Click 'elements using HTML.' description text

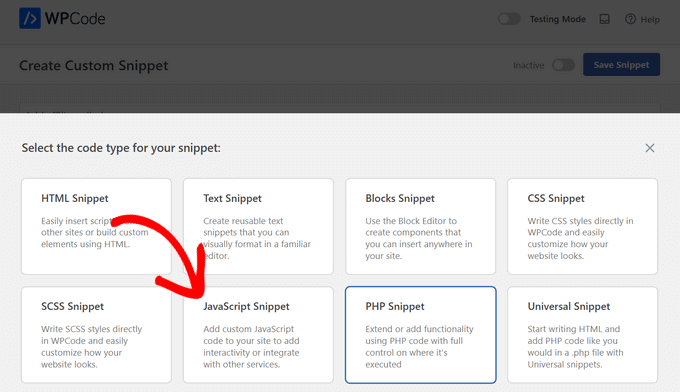click(x=85, y=244)
